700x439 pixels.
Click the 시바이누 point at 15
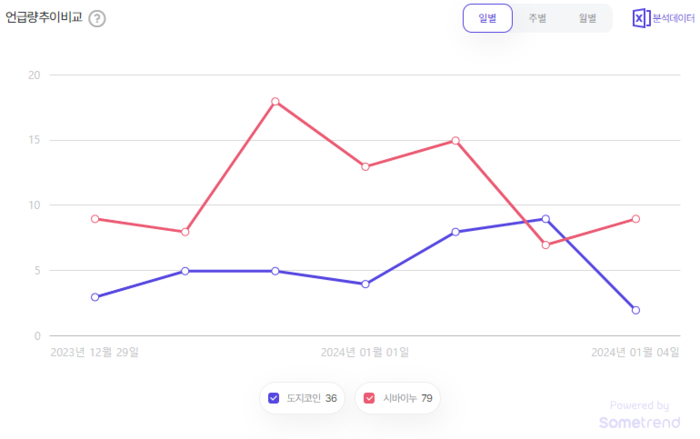(x=455, y=141)
